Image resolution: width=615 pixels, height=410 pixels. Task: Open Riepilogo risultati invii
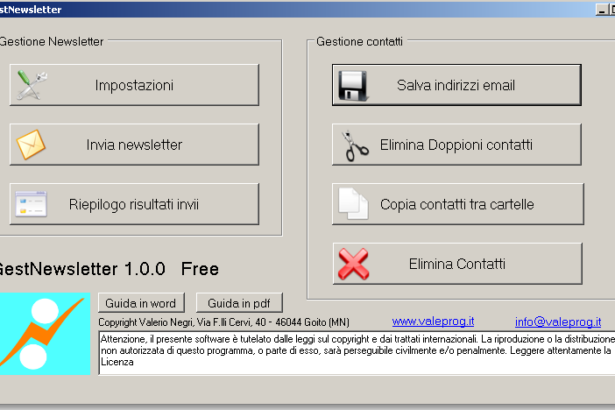(x=134, y=204)
